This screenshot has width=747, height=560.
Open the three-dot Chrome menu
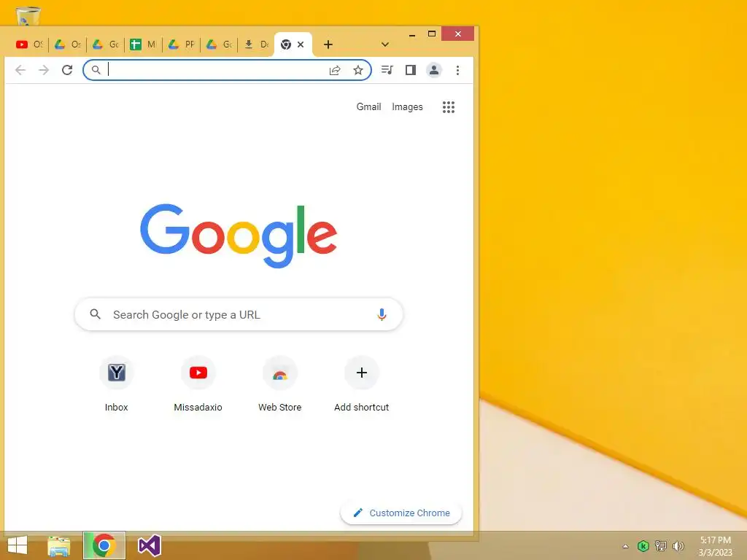tap(458, 71)
